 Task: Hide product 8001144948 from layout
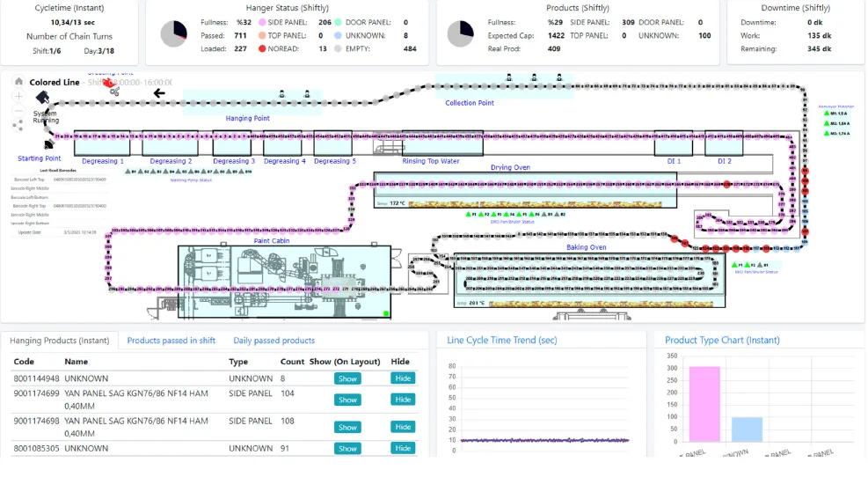point(403,378)
